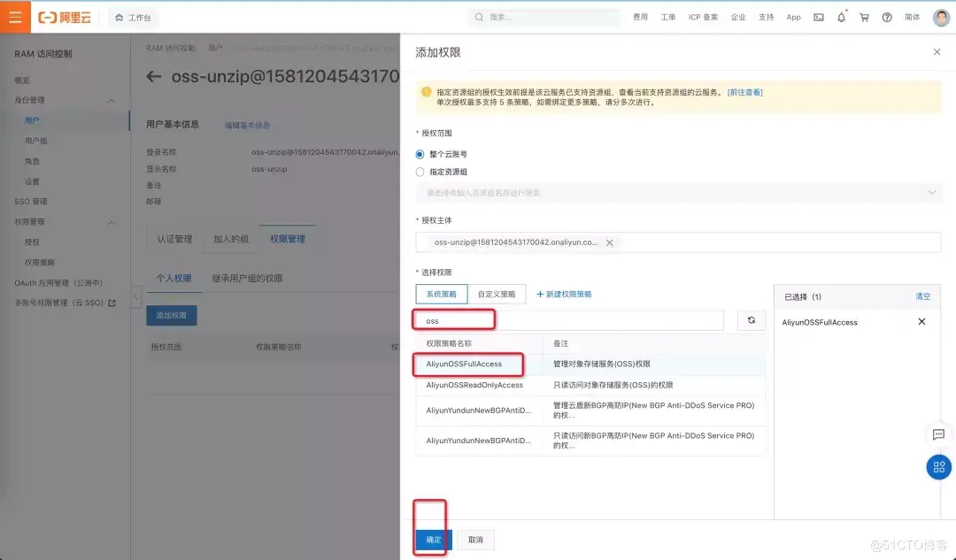Switch to 自定义策略 tab

pyautogui.click(x=497, y=294)
